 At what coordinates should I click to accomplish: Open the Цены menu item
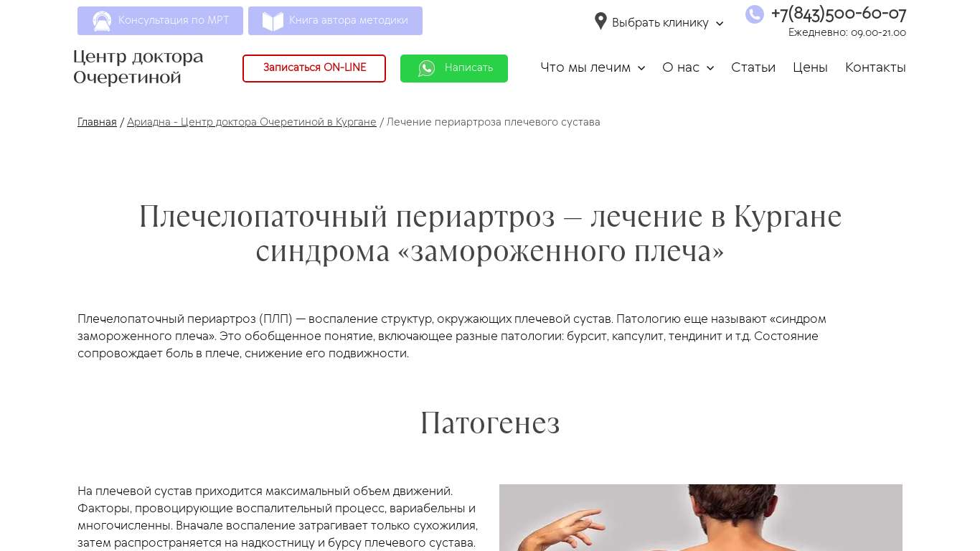click(x=810, y=67)
